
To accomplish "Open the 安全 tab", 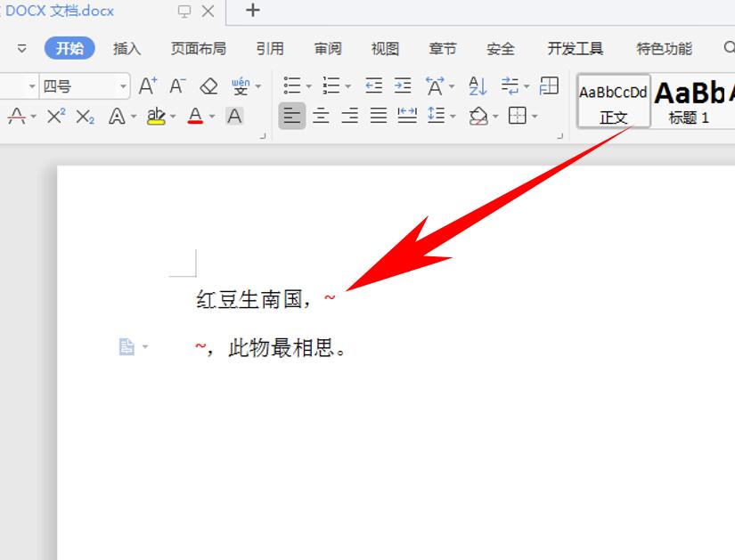I will pyautogui.click(x=500, y=48).
